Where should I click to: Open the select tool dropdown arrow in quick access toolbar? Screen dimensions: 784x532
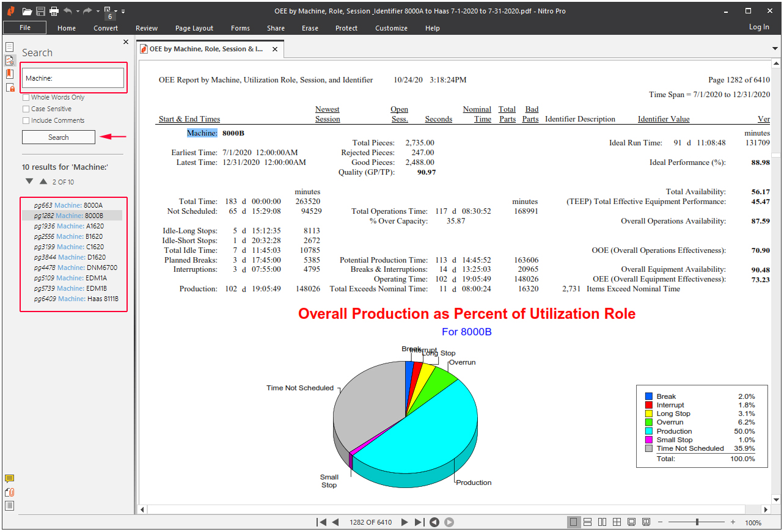pos(115,11)
